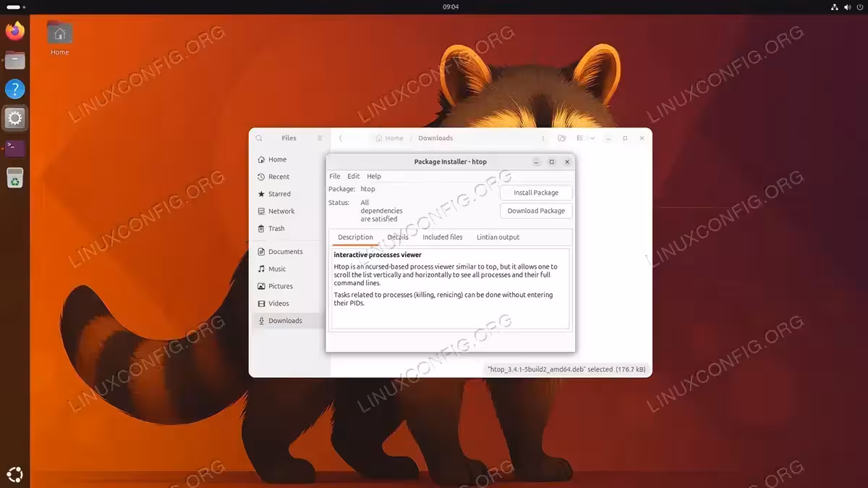868x488 pixels.
Task: Open the Edit menu in Package Installer
Action: point(353,177)
